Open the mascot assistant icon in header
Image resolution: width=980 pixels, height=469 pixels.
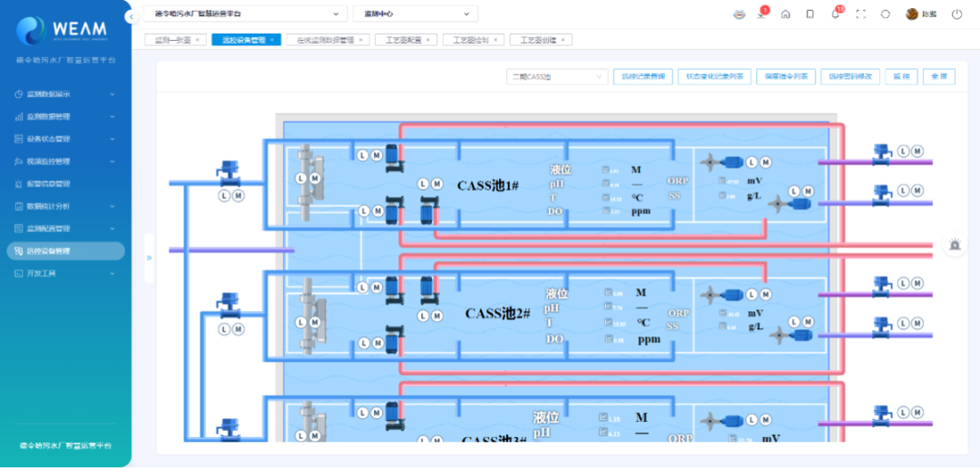740,15
